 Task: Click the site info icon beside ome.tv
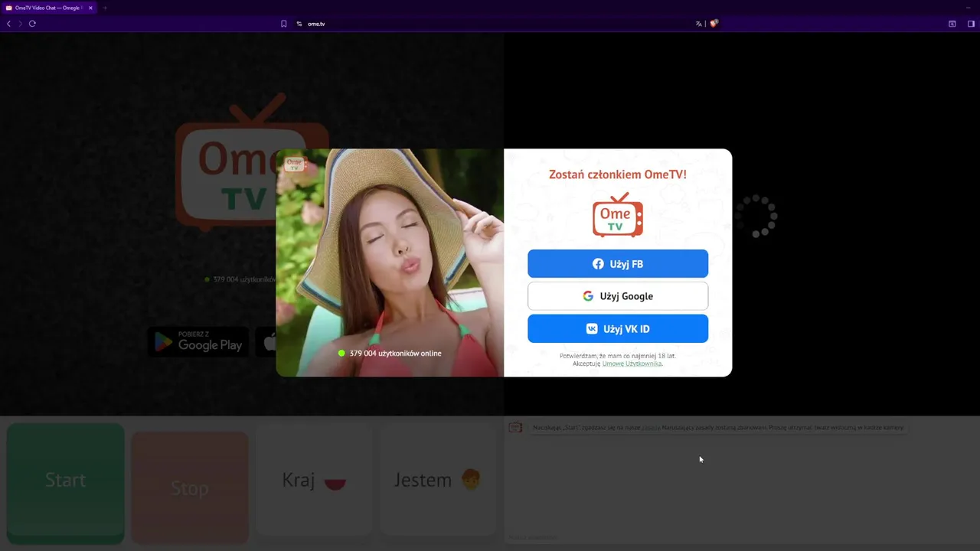[299, 24]
